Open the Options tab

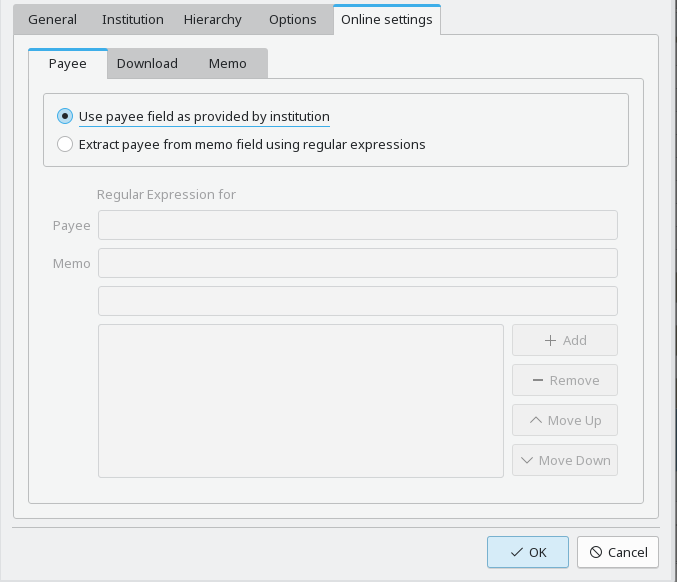point(292,19)
